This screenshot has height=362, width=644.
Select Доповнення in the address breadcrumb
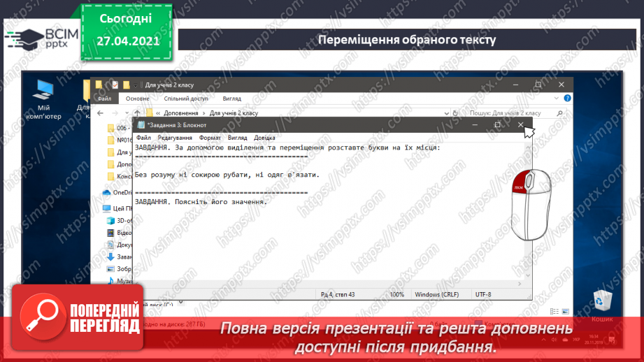tap(180, 113)
